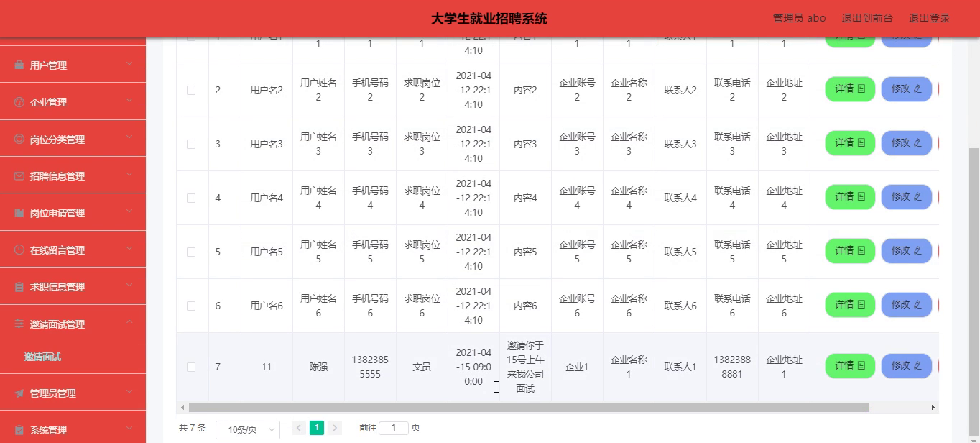Click the 岗位分类管理 sidebar icon
Screen dimensions: 980x443
pos(19,140)
